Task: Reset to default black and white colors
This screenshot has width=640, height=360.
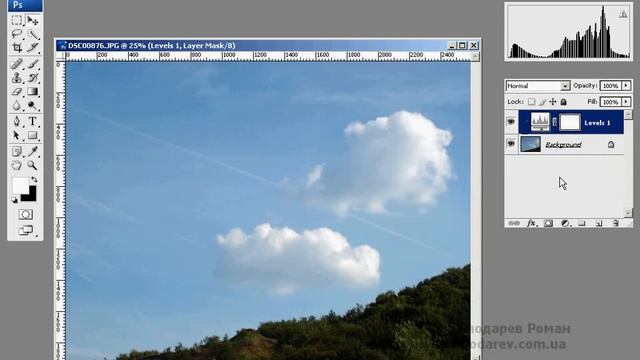Action: [15, 200]
